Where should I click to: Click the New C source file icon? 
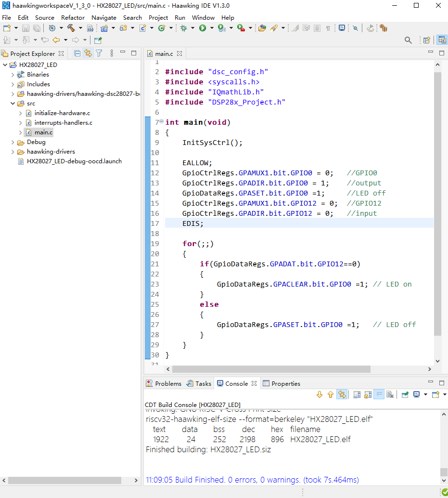pos(143,28)
